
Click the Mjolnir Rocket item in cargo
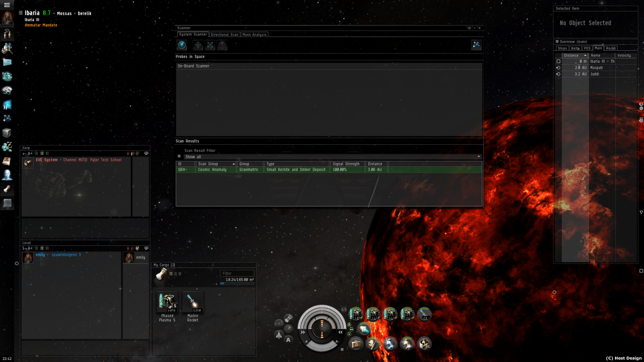tap(193, 307)
